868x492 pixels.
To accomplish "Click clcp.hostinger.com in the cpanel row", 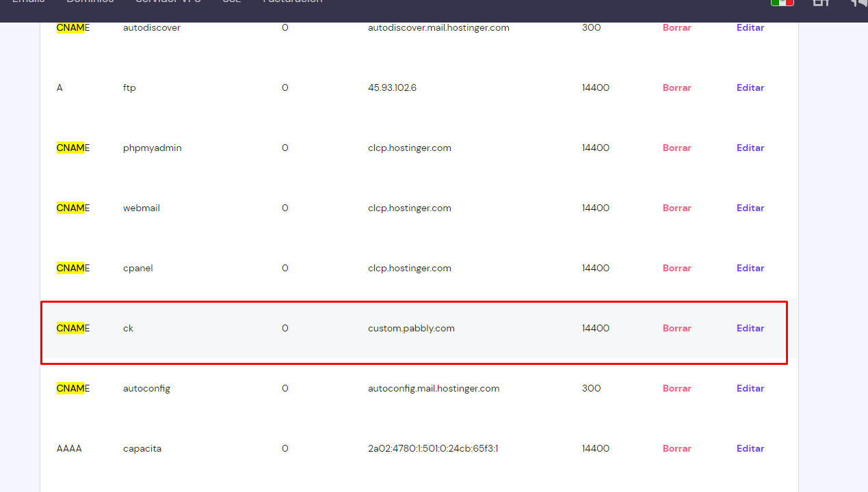I will point(409,269).
